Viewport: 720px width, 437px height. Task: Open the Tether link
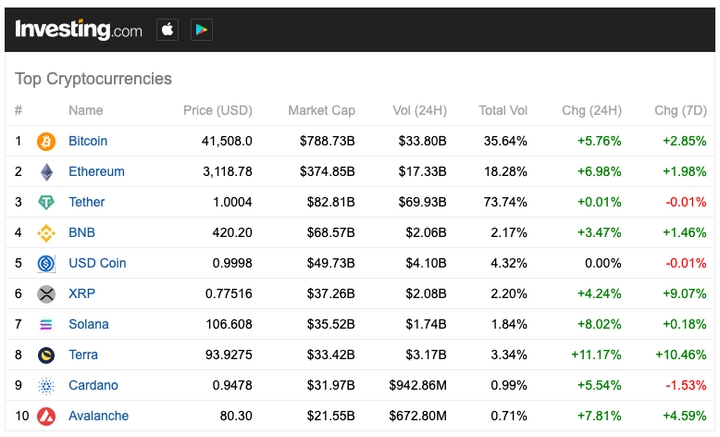click(86, 202)
